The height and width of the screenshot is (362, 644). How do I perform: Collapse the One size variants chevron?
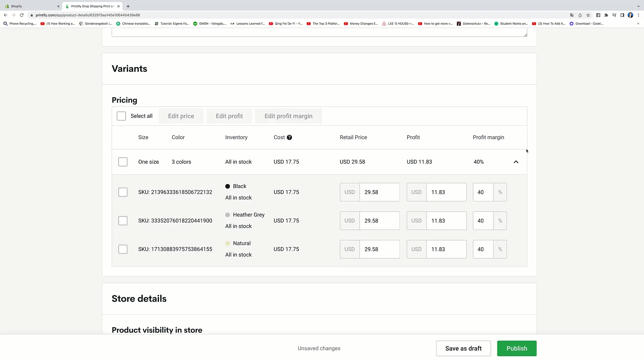pyautogui.click(x=516, y=162)
